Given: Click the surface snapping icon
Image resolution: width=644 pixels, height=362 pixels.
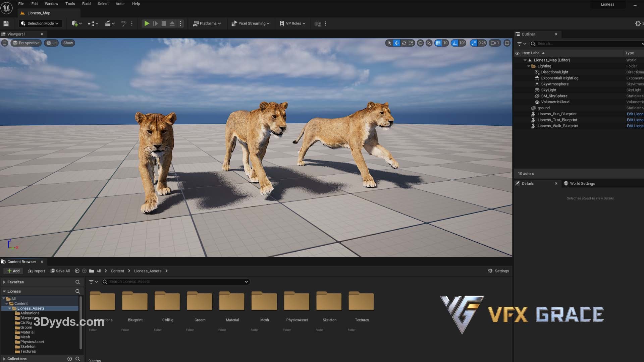Looking at the screenshot, I should click(x=429, y=43).
